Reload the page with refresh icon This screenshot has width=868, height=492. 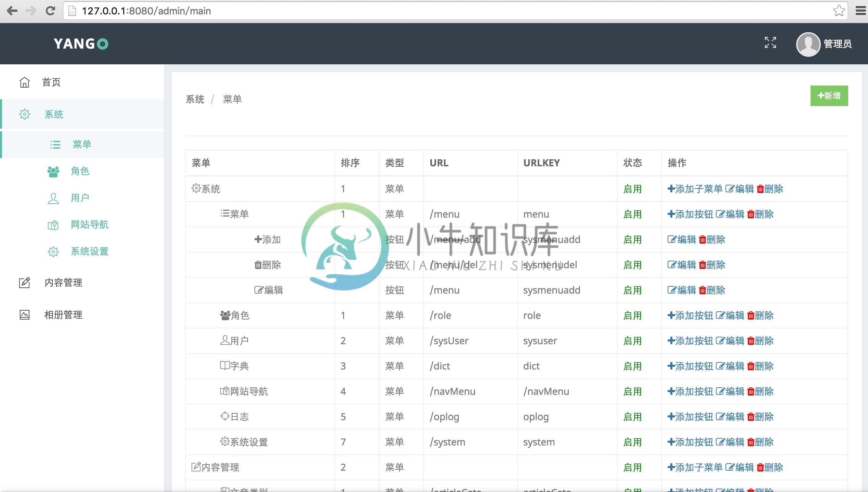[x=51, y=11]
